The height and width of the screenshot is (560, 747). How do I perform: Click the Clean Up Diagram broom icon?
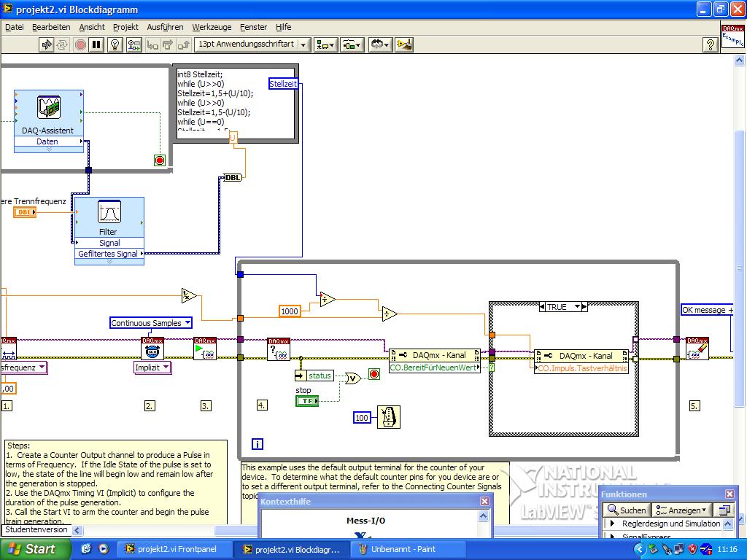[404, 44]
